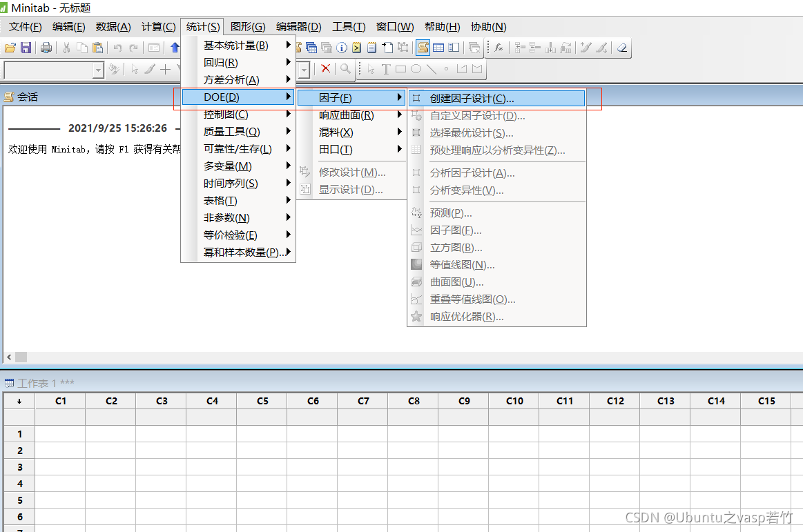Select the T text annotation tool
Image resolution: width=803 pixels, height=532 pixels.
point(386,69)
